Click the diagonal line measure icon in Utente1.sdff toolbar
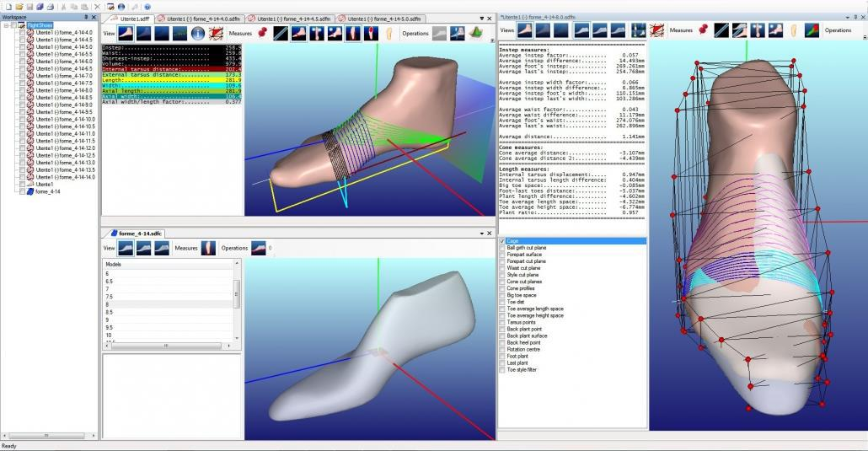The width and height of the screenshot is (868, 451). pos(281,33)
